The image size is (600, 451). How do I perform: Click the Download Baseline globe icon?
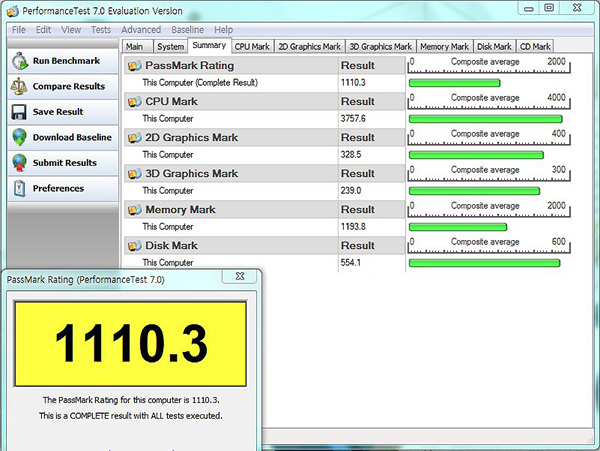[19, 137]
